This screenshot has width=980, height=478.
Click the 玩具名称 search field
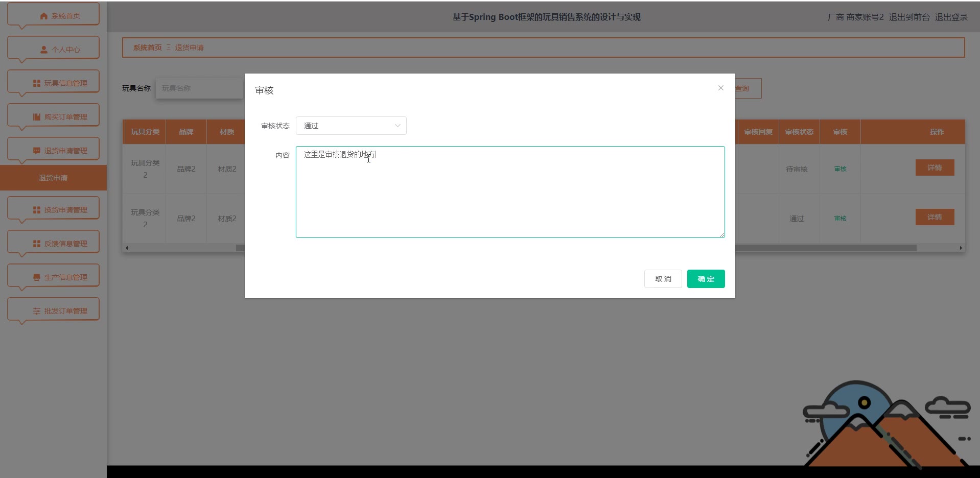pyautogui.click(x=199, y=88)
